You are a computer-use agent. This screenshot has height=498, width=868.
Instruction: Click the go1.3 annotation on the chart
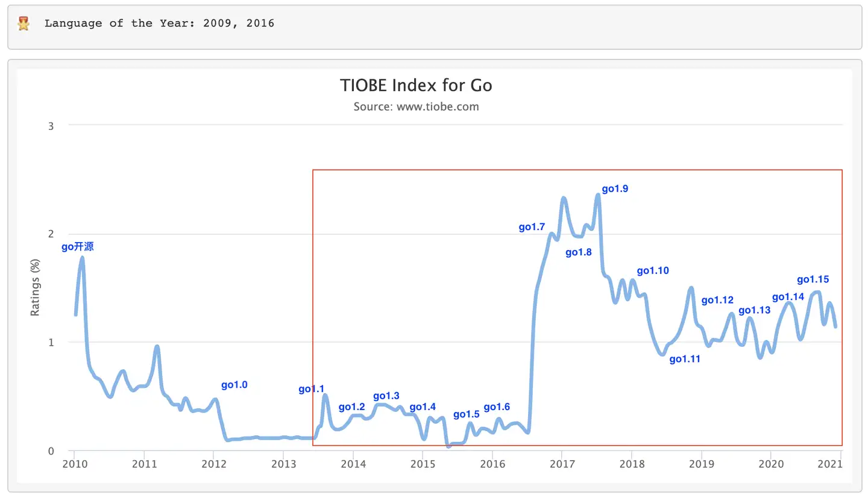point(386,396)
